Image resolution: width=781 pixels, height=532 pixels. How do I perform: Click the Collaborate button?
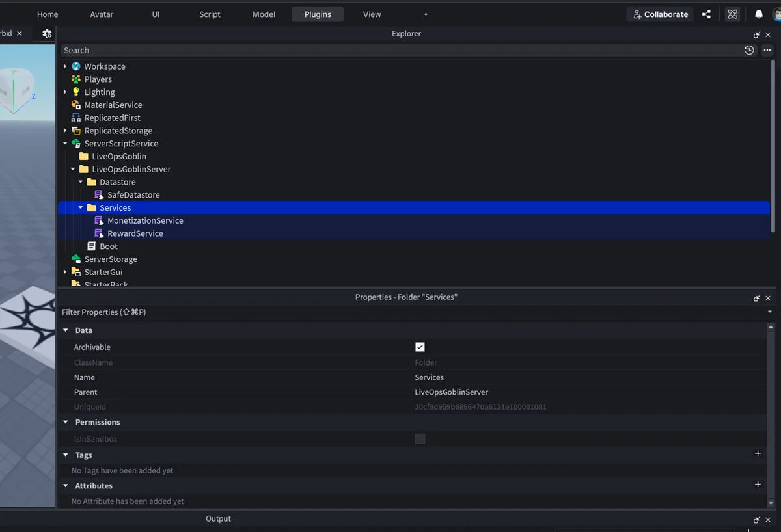pyautogui.click(x=661, y=14)
